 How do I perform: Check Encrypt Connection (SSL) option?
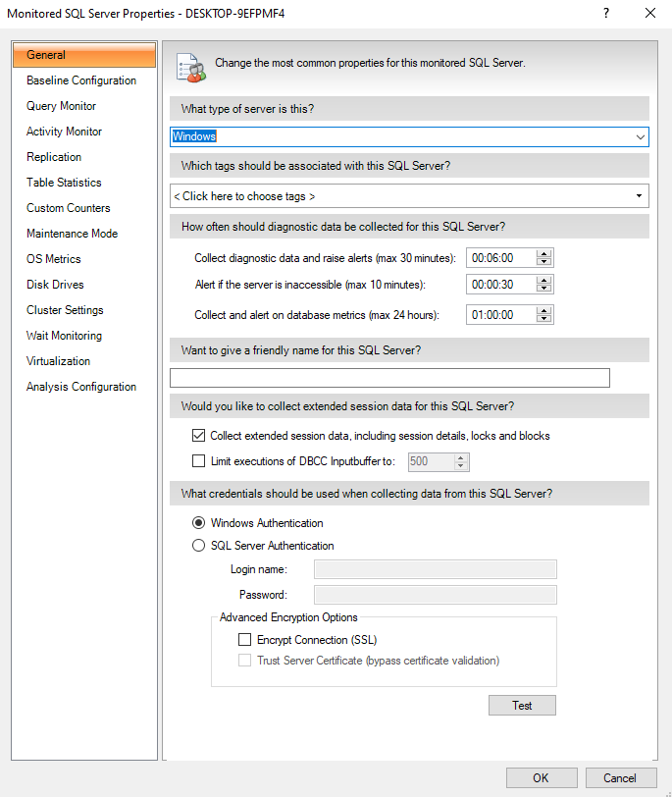click(245, 640)
